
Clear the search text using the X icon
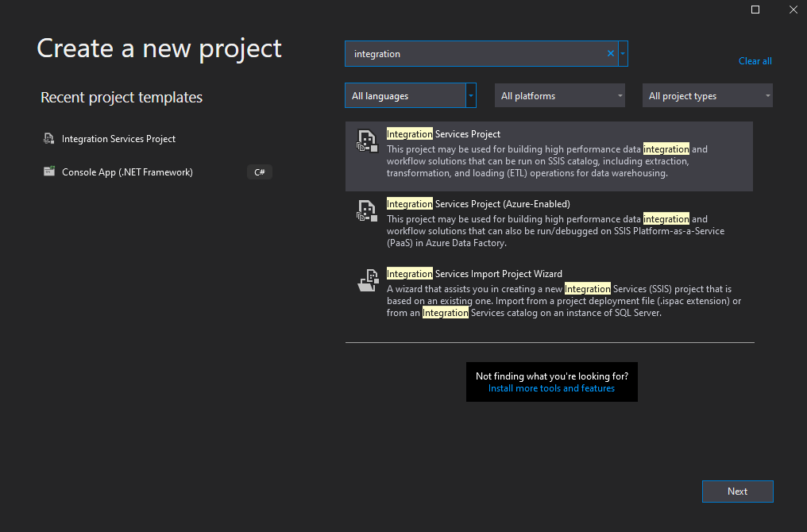tap(610, 53)
